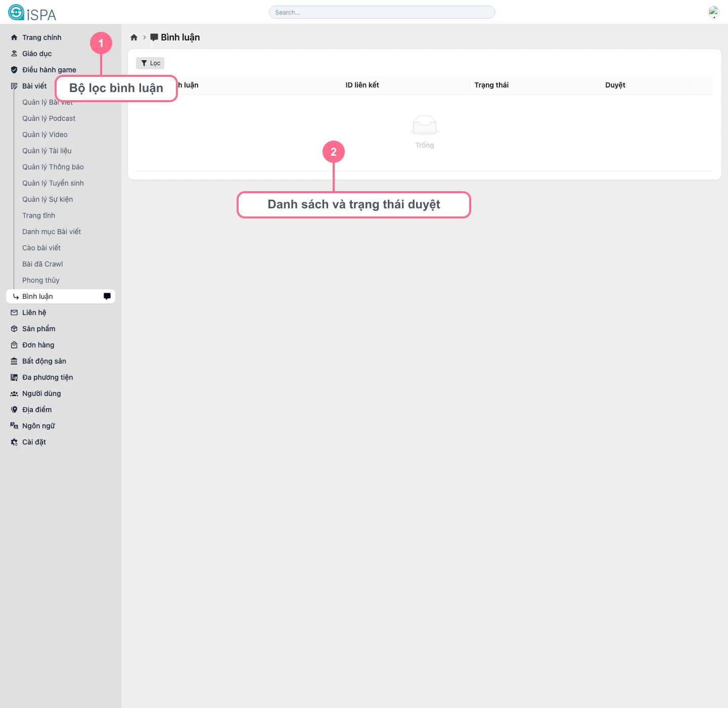Open the Trang chính link
The height and width of the screenshot is (708, 728).
coord(41,37)
